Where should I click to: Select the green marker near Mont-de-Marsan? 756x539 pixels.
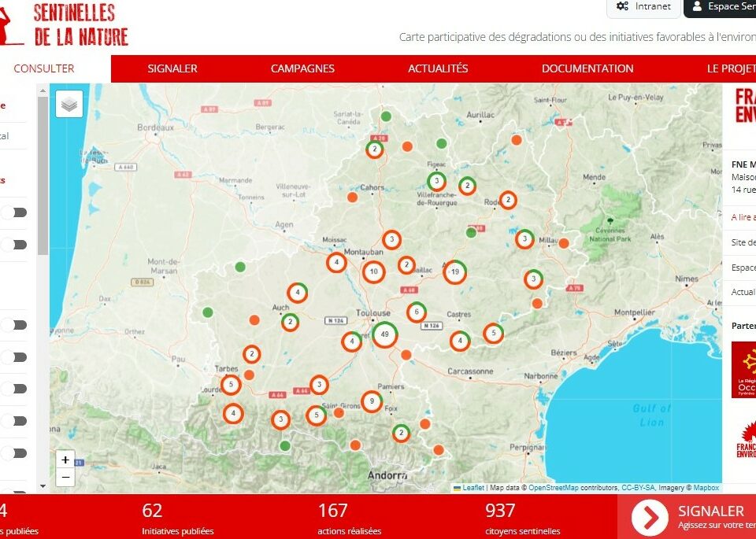click(x=240, y=267)
